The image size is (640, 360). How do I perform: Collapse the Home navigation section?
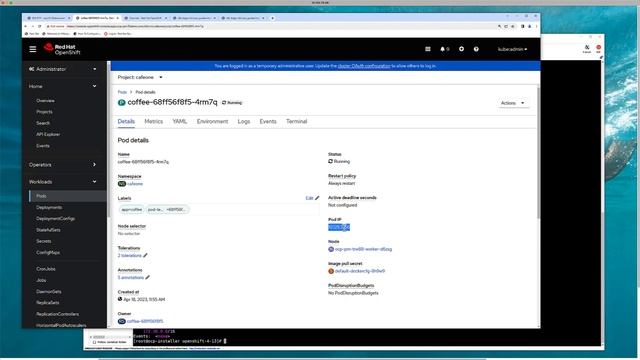tap(62, 86)
